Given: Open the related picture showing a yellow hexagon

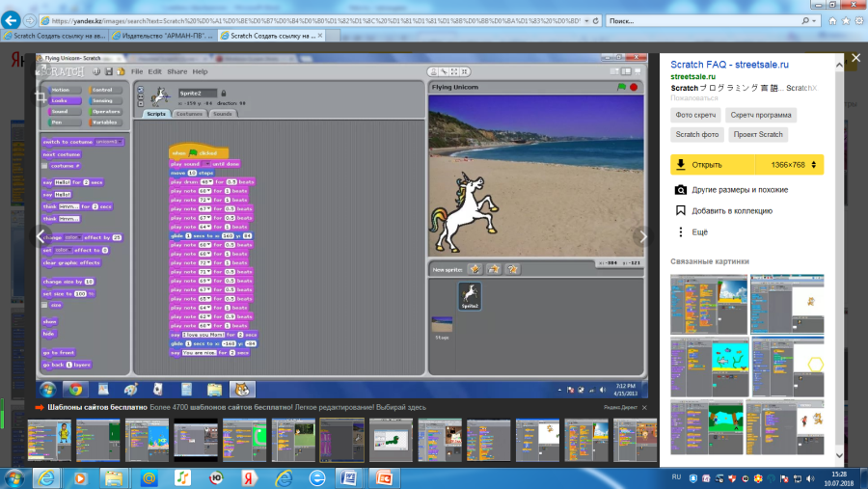Looking at the screenshot, I should [788, 367].
